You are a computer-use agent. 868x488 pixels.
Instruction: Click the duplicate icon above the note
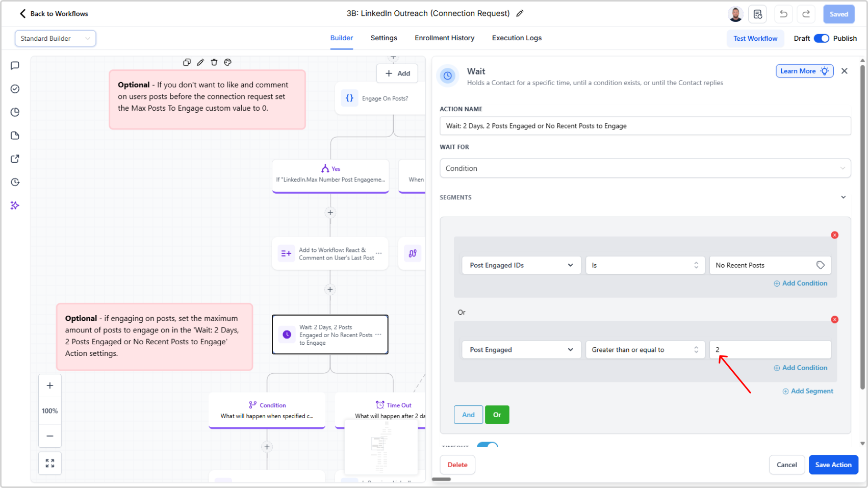(187, 62)
